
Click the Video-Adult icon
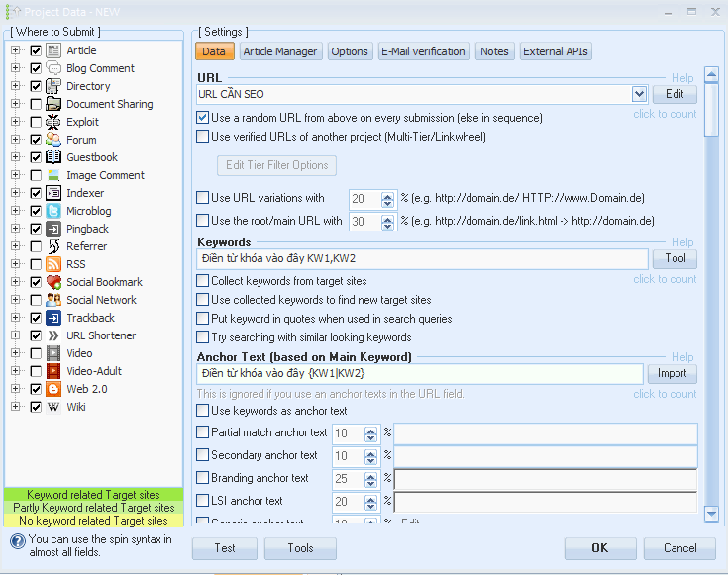(53, 371)
